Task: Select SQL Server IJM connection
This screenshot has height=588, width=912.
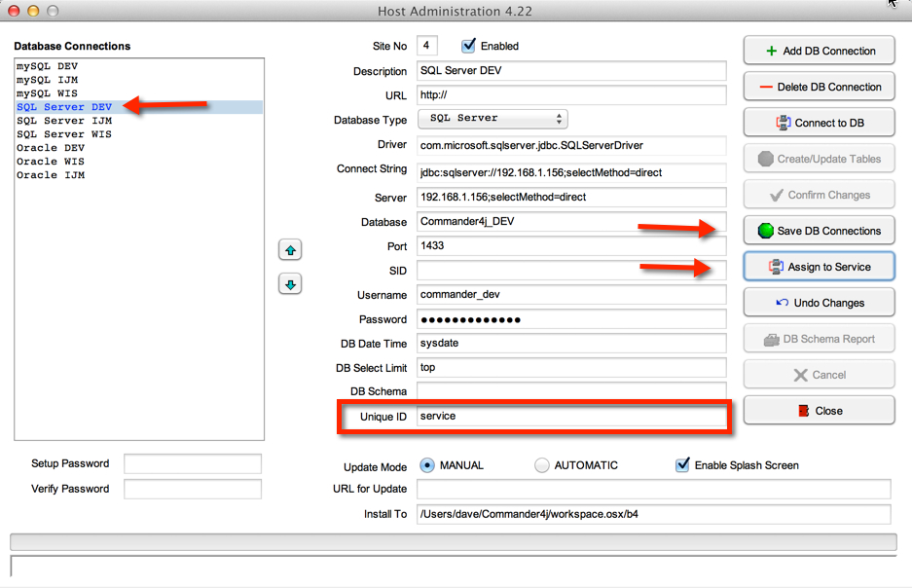Action: coord(63,121)
